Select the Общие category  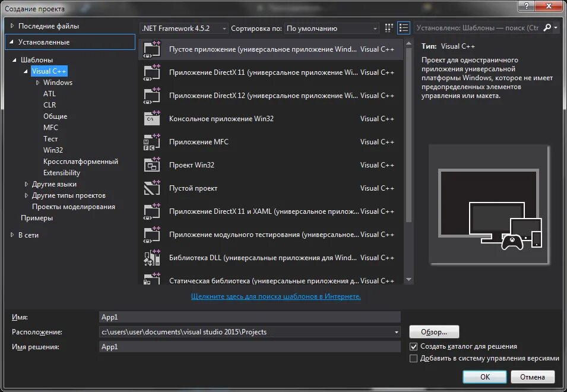pos(55,116)
